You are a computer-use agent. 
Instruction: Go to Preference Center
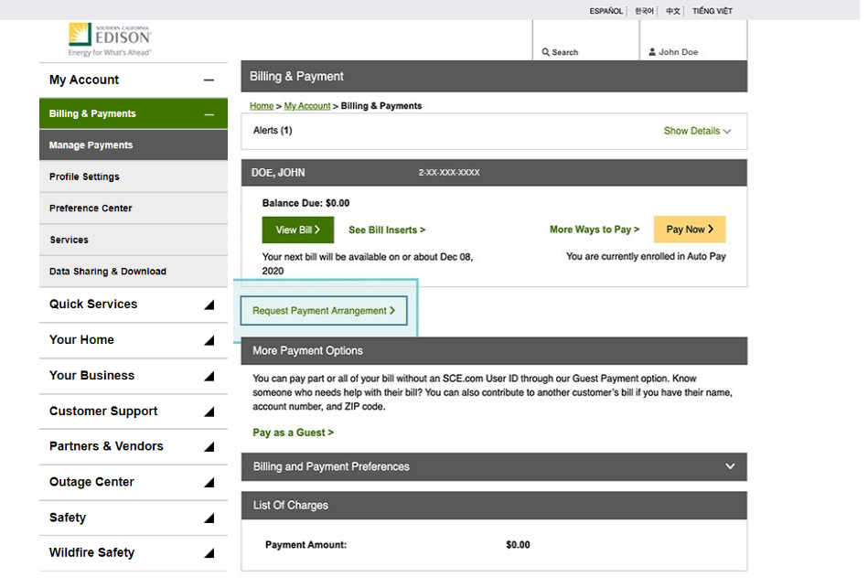click(134, 208)
